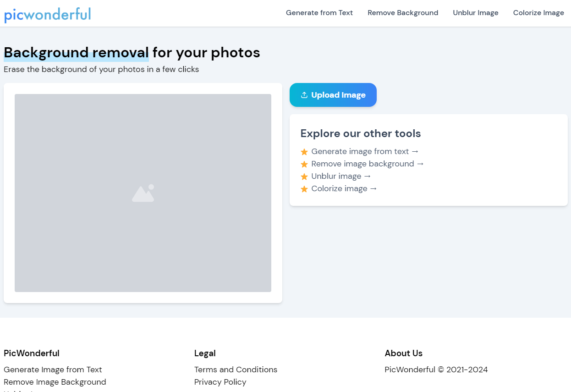Open Terms and Conditions in the footer

pyautogui.click(x=236, y=370)
